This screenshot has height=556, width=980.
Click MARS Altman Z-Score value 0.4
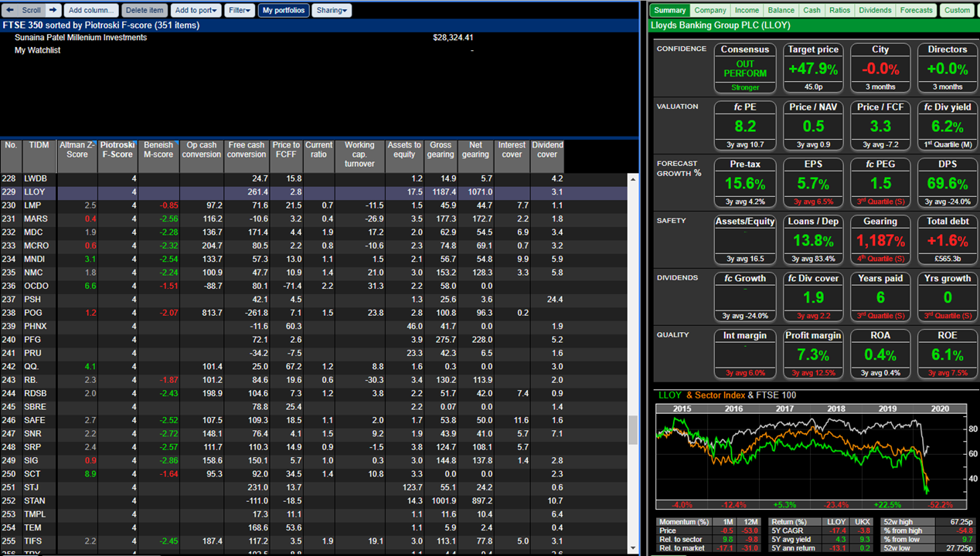tap(90, 219)
